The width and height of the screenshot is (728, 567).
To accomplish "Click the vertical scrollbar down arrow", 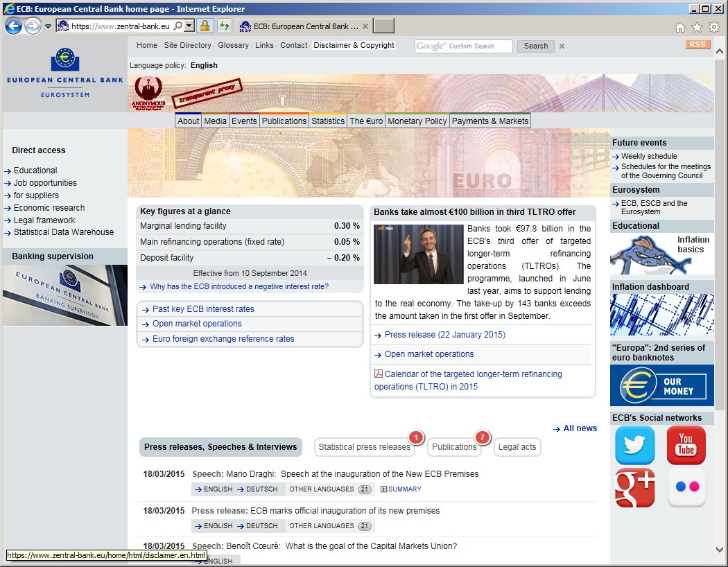I will [720, 550].
